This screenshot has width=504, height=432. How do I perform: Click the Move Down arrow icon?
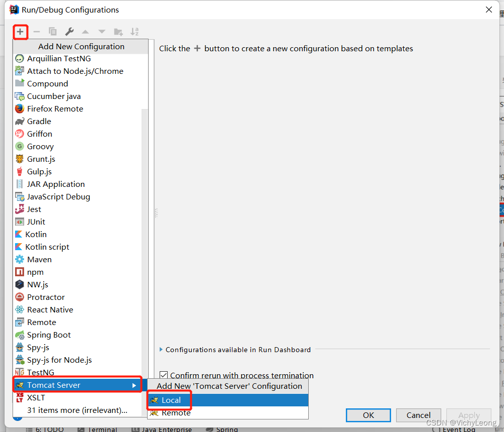pyautogui.click(x=102, y=32)
